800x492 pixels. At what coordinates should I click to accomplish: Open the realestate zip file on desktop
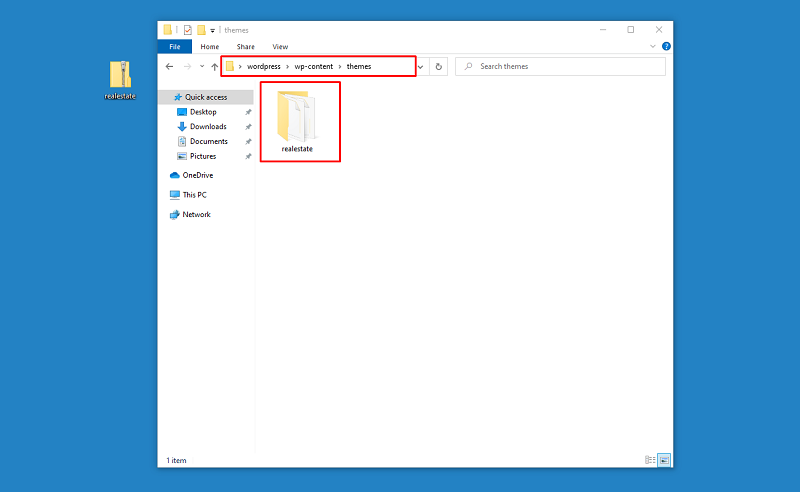[120, 80]
